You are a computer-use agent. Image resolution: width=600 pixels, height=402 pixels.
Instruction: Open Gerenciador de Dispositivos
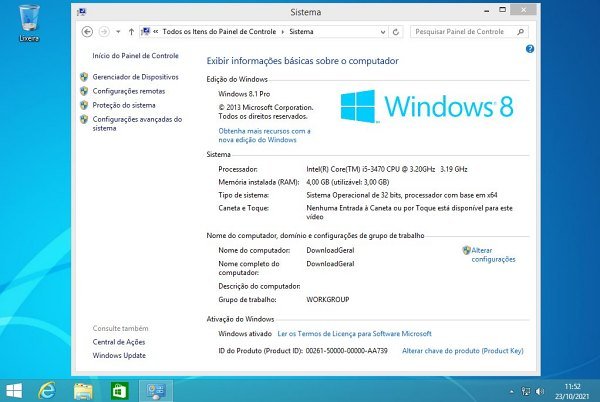point(135,77)
